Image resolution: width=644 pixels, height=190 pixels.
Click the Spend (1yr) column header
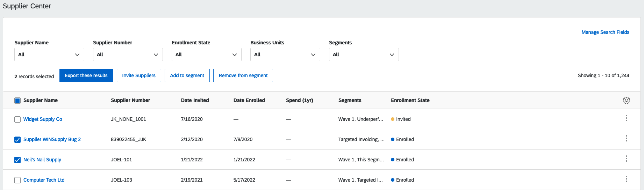click(x=300, y=100)
